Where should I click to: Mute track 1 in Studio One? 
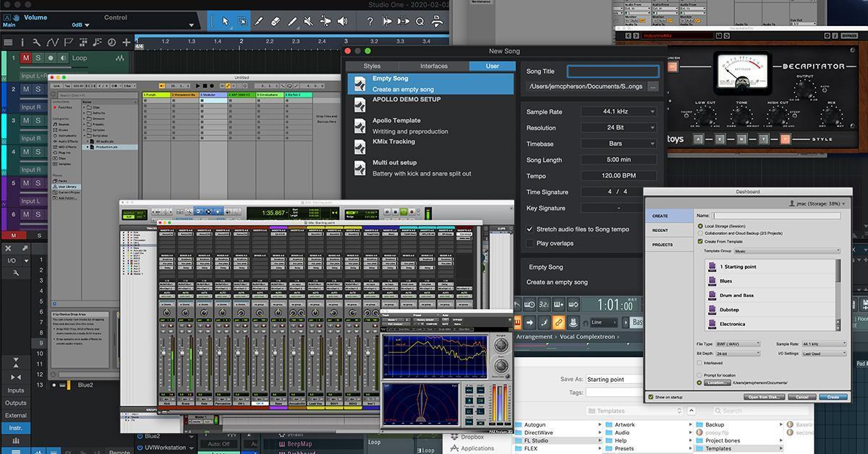[24, 59]
